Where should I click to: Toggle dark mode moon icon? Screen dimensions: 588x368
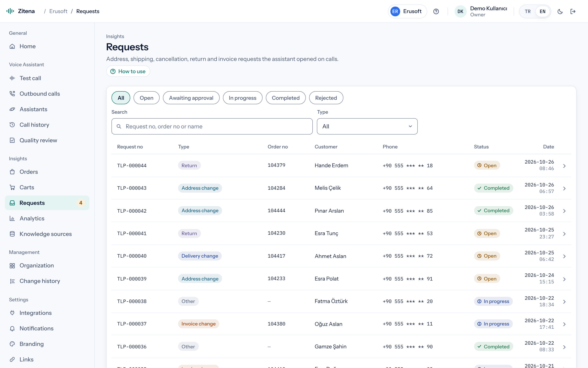(560, 11)
